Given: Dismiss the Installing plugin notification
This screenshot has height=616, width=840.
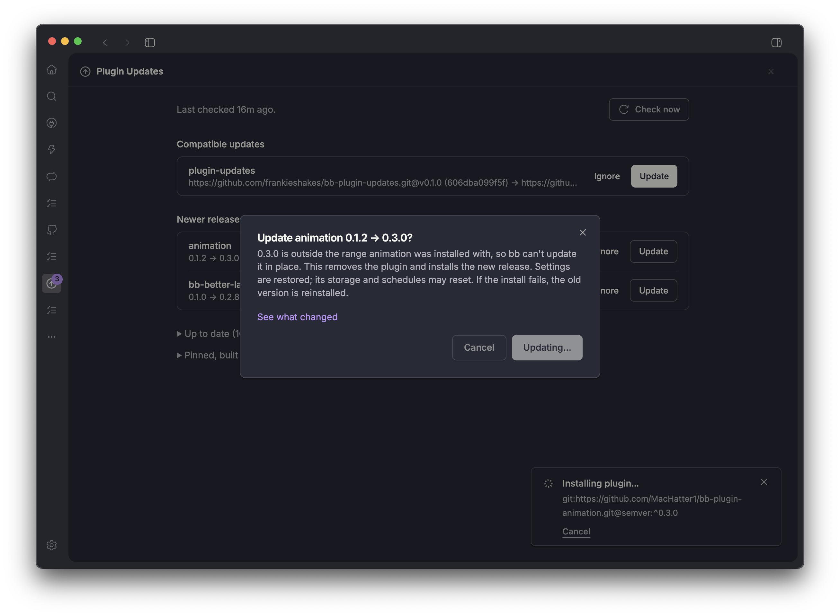Looking at the screenshot, I should [x=764, y=482].
